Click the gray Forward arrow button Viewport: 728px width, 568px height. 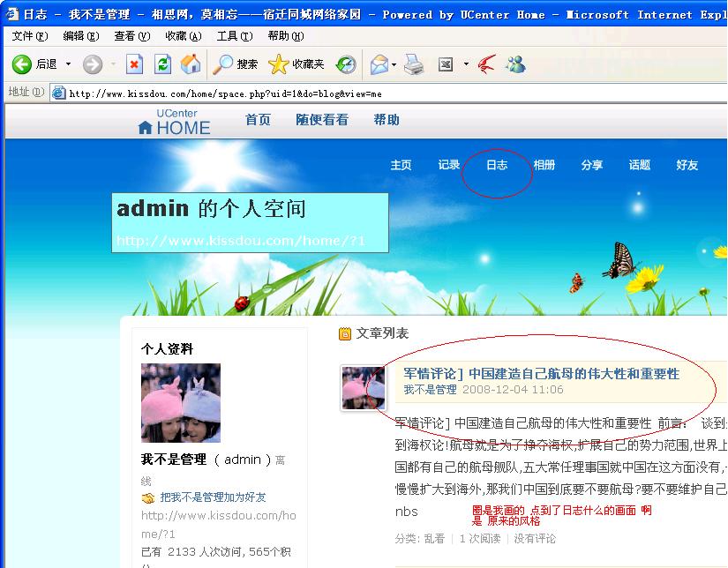point(93,64)
